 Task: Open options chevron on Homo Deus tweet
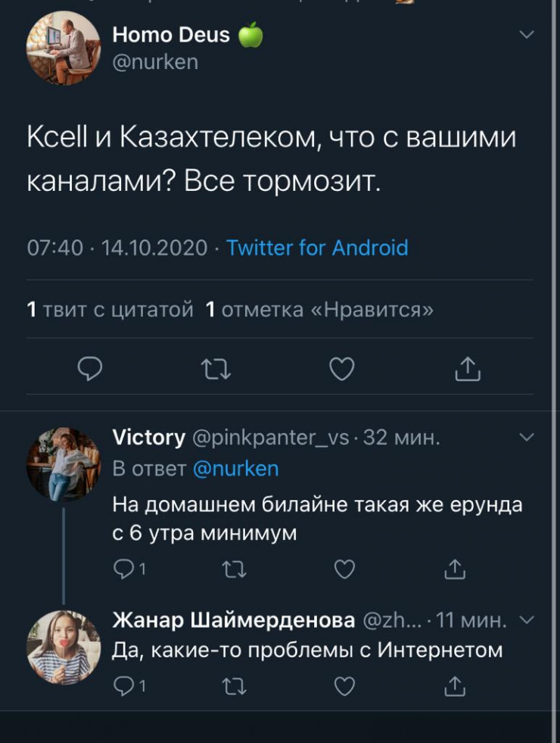(x=527, y=35)
